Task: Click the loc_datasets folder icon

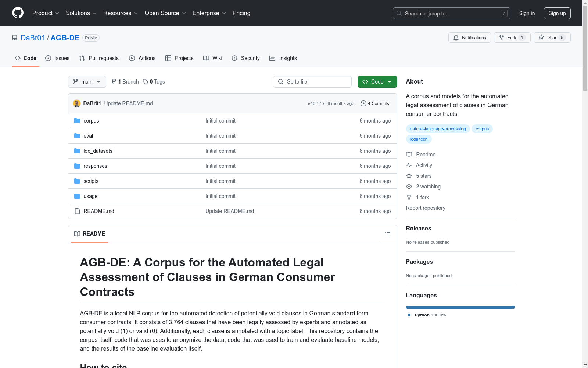Action: [x=77, y=151]
